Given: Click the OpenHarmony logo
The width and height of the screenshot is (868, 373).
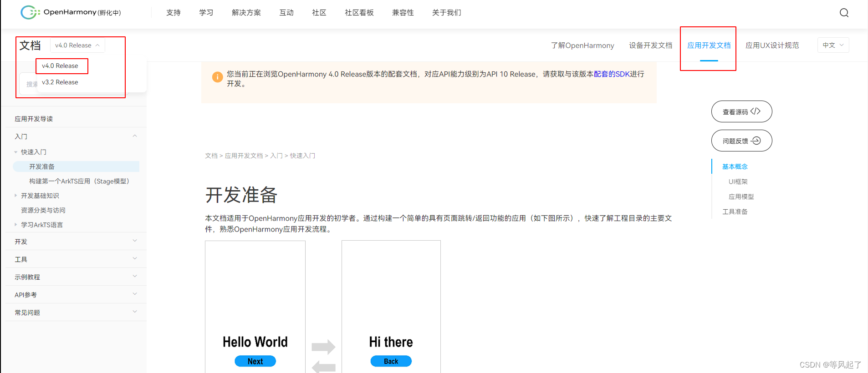Looking at the screenshot, I should [x=71, y=12].
